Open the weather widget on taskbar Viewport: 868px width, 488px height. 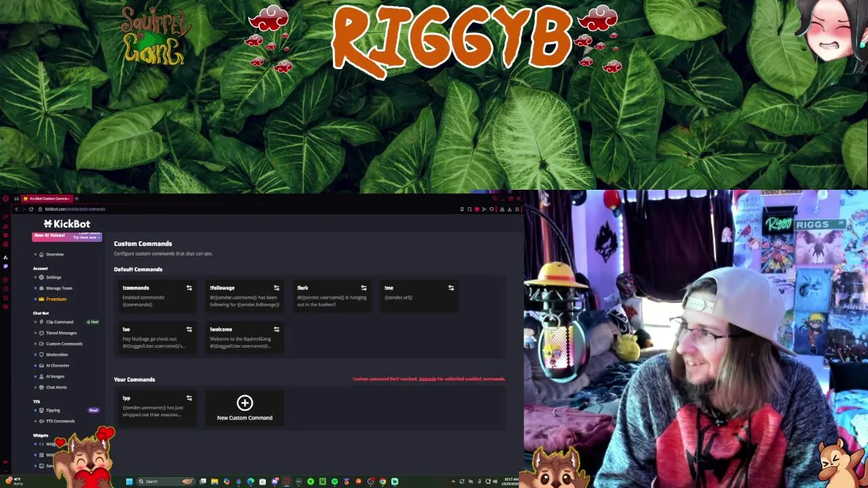tap(14, 481)
